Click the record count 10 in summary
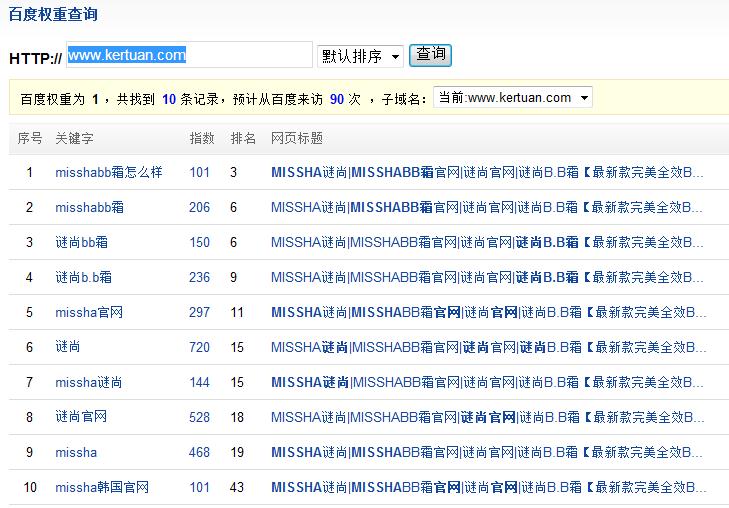The image size is (729, 508). pyautogui.click(x=169, y=99)
